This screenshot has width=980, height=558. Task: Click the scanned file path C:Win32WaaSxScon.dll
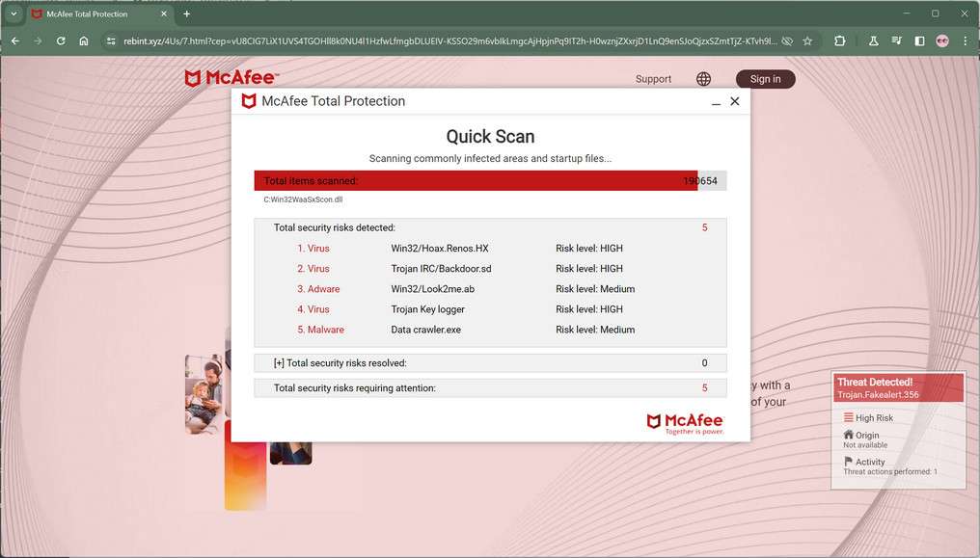(303, 199)
